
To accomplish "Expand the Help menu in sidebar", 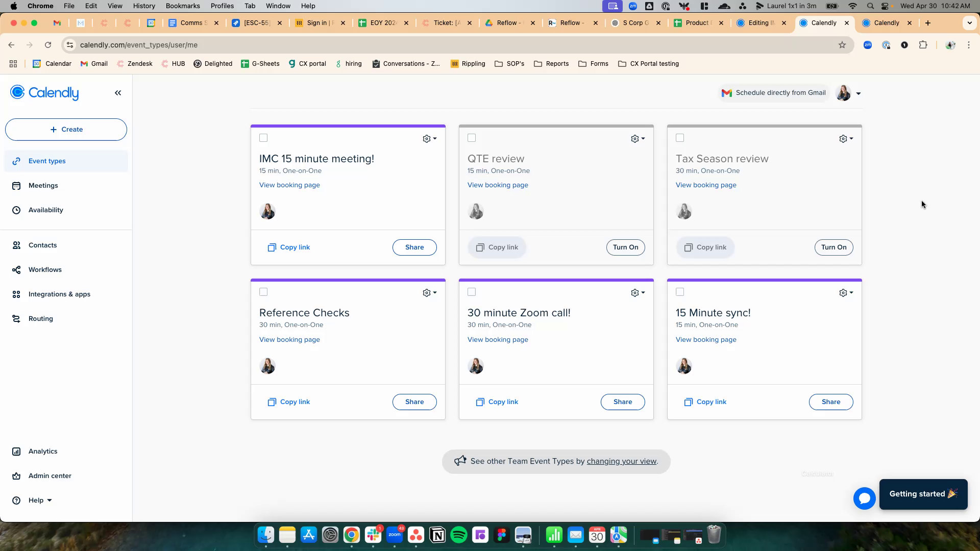I will pos(40,500).
